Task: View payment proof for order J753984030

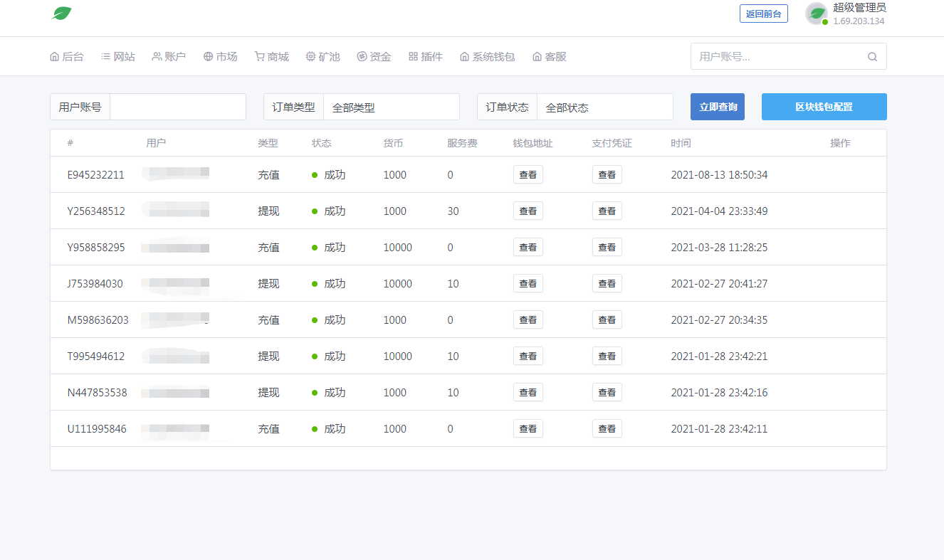Action: click(x=607, y=283)
